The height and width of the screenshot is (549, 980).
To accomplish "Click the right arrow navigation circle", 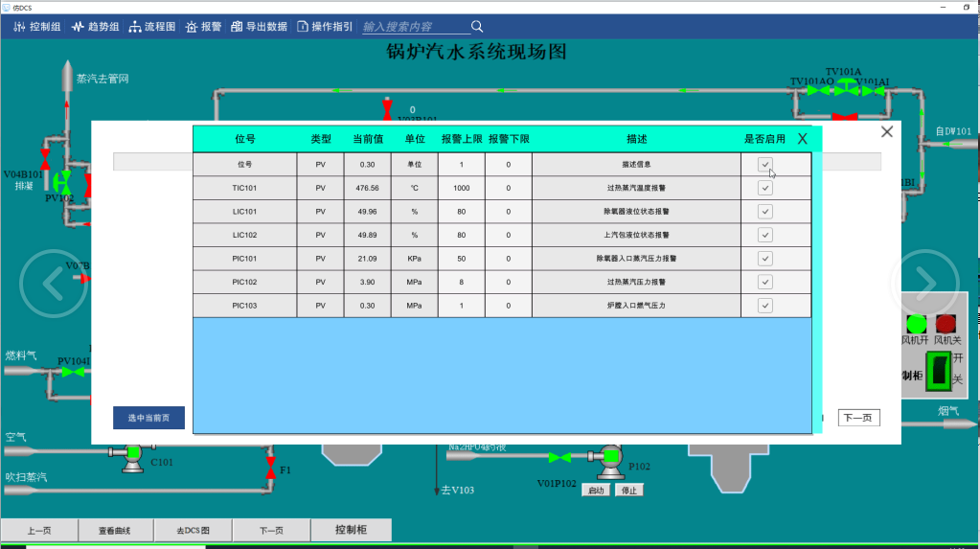I will pyautogui.click(x=925, y=282).
